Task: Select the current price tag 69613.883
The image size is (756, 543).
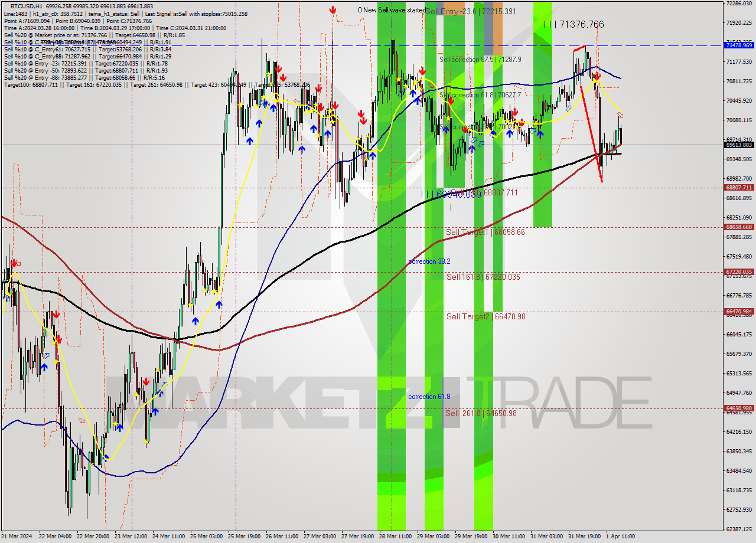Action: pyautogui.click(x=739, y=145)
